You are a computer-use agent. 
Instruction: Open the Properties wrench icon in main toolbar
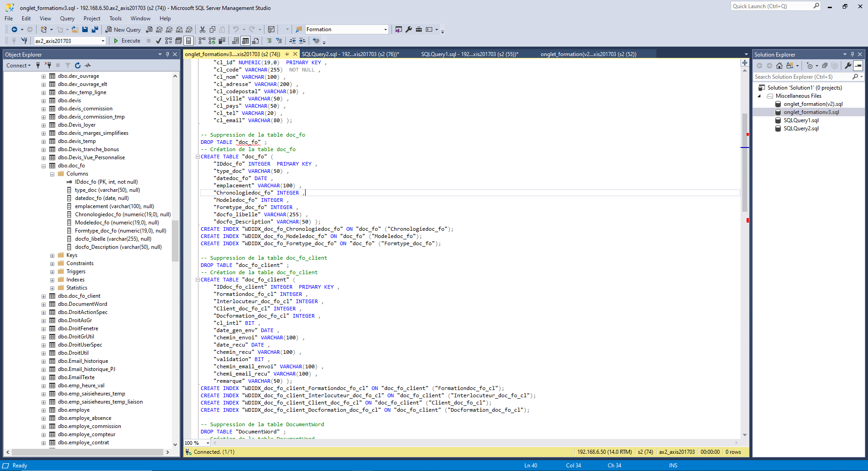pyautogui.click(x=409, y=29)
